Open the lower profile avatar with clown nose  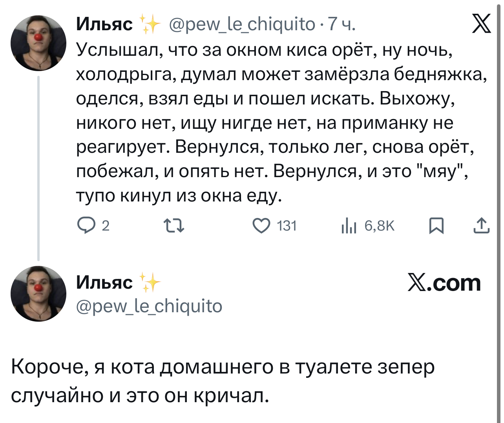[38, 293]
